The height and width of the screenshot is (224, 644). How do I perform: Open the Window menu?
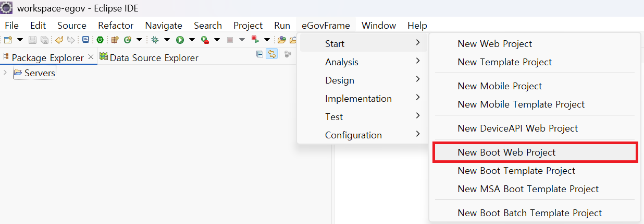tap(378, 26)
